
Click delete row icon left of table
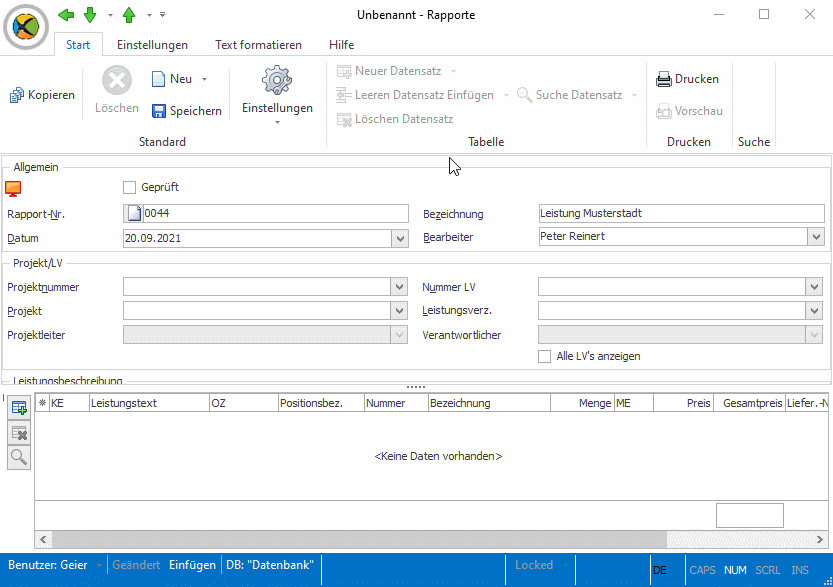tap(19, 433)
